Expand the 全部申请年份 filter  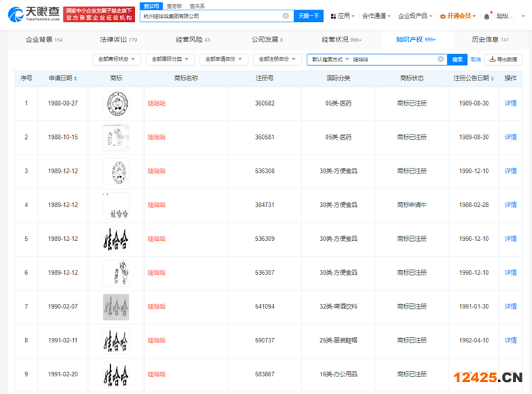223,59
